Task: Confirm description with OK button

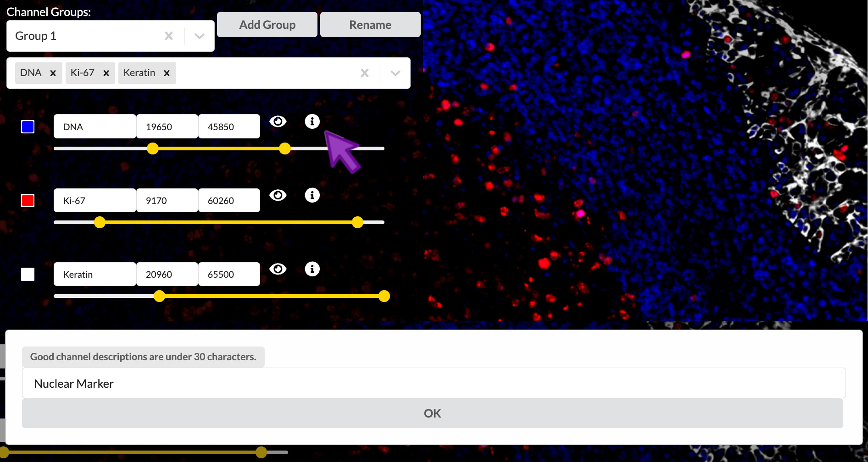Action: (x=433, y=413)
